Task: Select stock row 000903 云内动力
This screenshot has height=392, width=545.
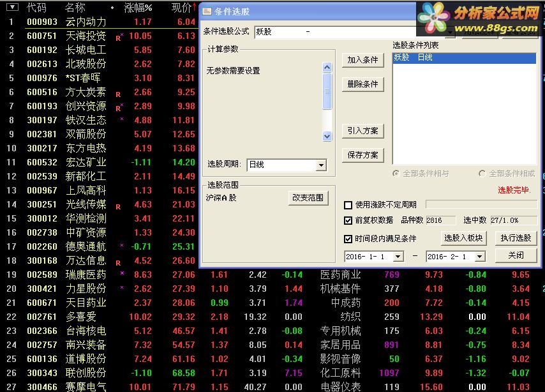Action: point(100,22)
